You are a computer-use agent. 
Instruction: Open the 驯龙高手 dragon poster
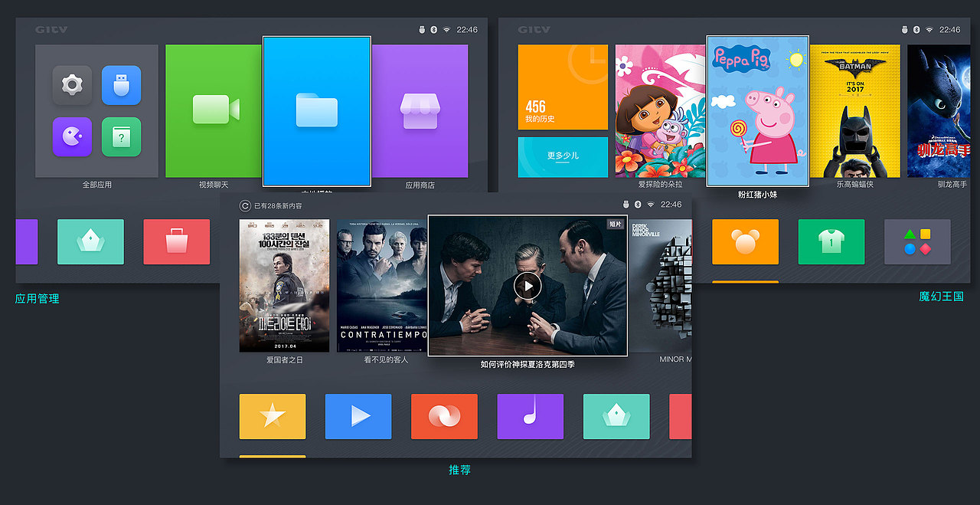(x=939, y=110)
